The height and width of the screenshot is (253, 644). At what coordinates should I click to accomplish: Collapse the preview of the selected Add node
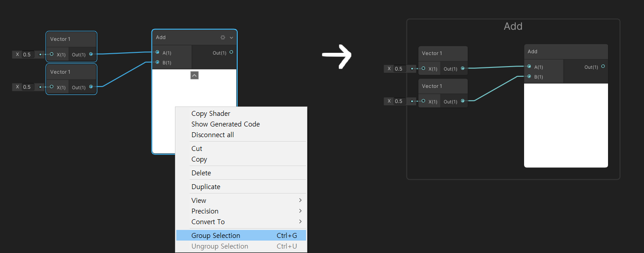click(195, 75)
